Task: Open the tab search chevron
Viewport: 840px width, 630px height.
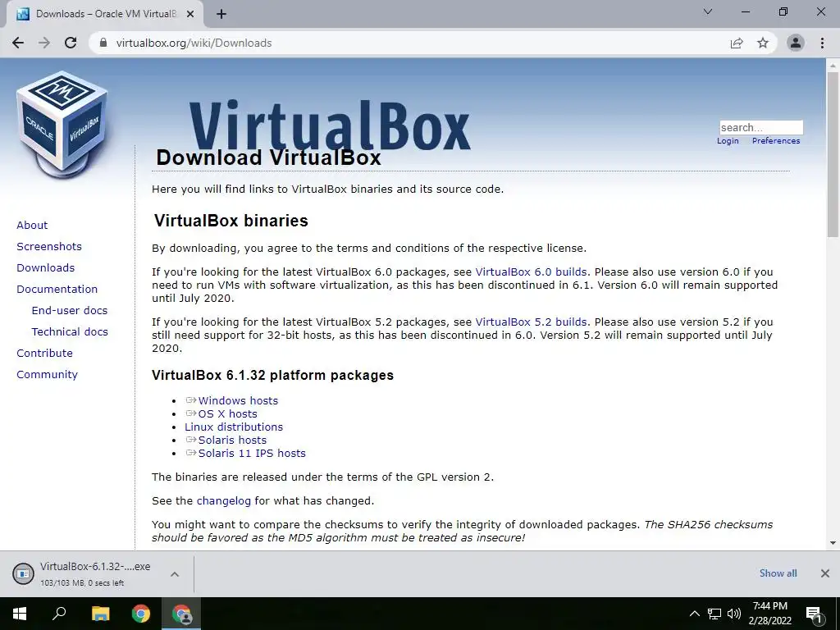Action: point(708,11)
